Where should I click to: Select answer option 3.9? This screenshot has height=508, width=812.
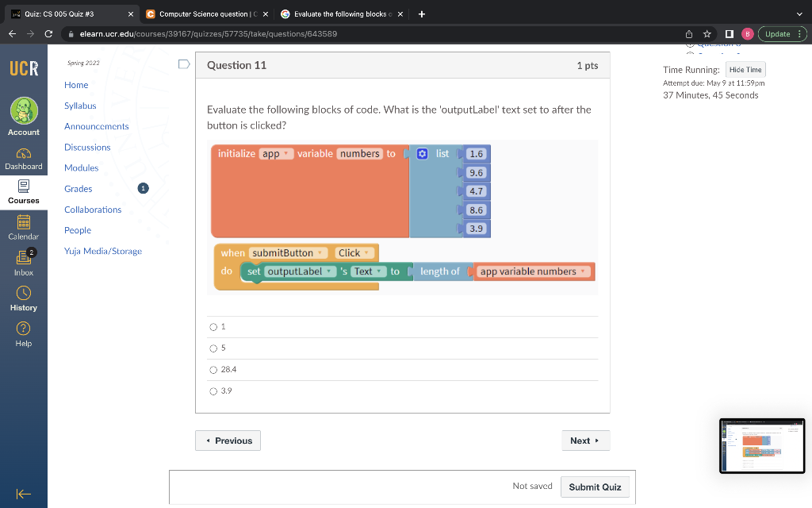[x=213, y=391]
